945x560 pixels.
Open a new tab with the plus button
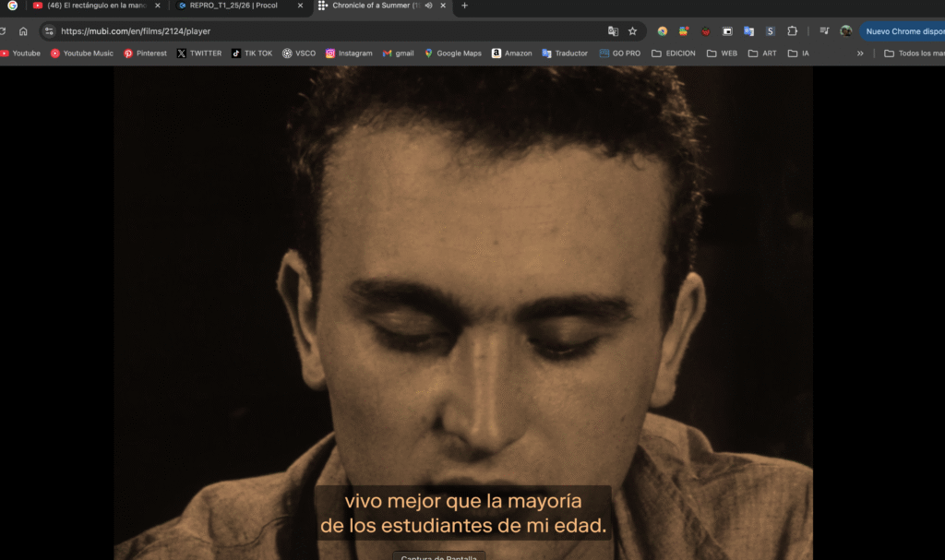pos(464,6)
